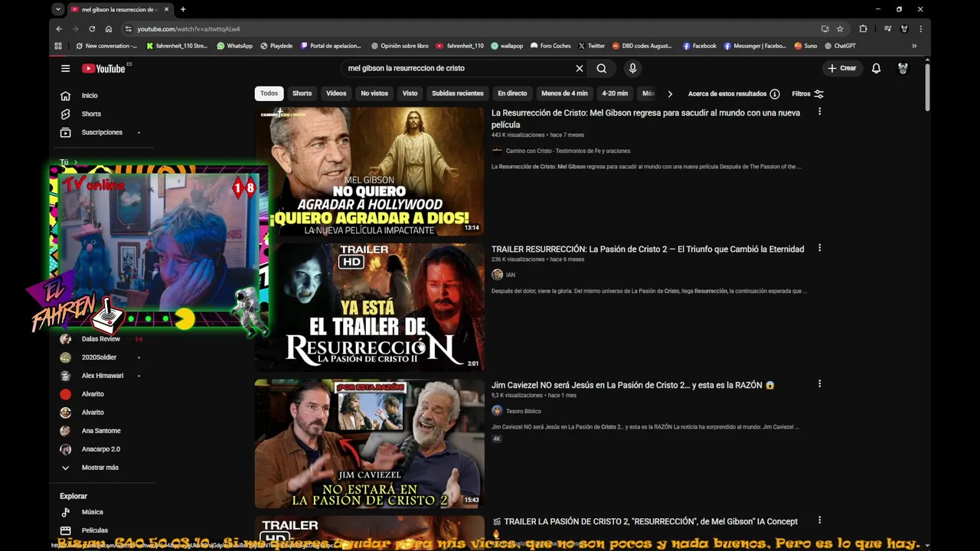Image resolution: width=980 pixels, height=551 pixels.
Task: Open Jim Caviezel NO será Jesús title
Action: click(632, 385)
